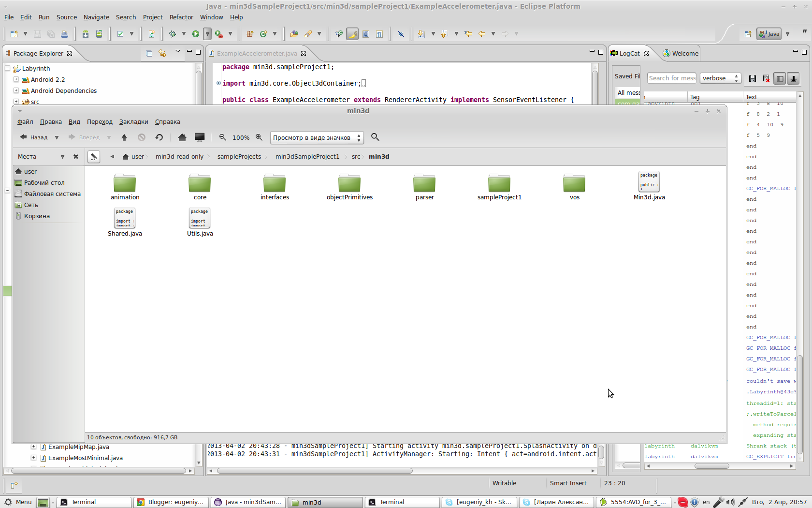
Task: Open the Menu button on the taskbar
Action: [x=18, y=502]
